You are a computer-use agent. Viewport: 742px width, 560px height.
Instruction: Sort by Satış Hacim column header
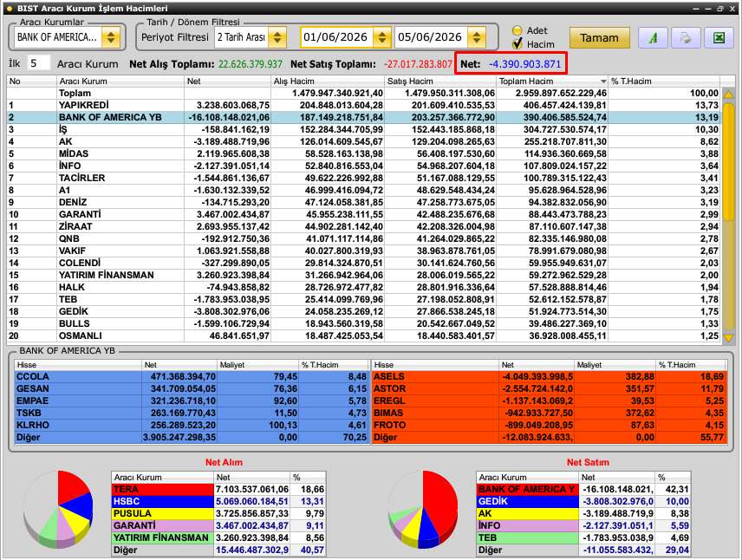tap(440, 81)
